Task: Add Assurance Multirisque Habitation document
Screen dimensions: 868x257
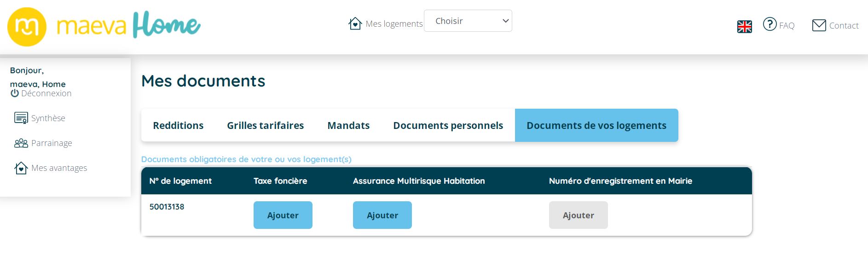Action: tap(382, 215)
